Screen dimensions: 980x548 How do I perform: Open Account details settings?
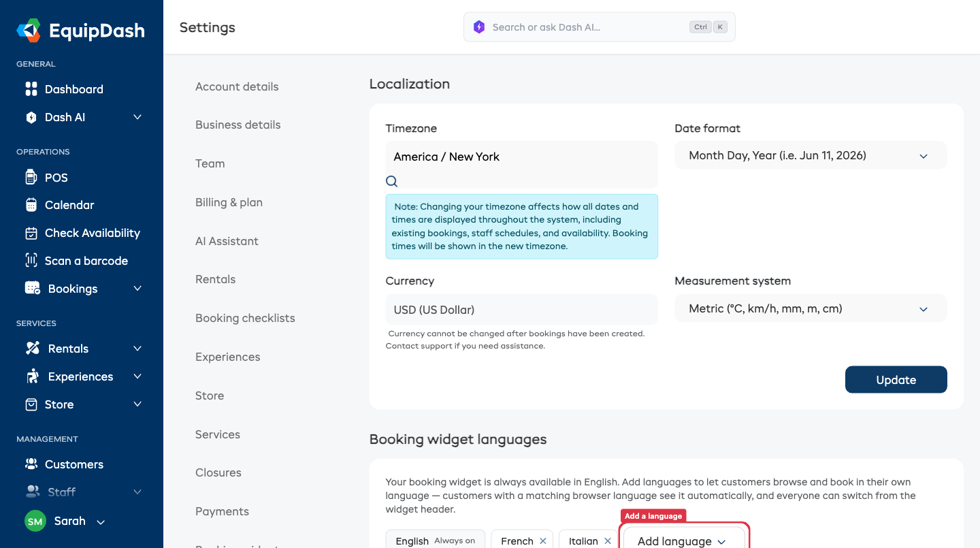click(237, 86)
